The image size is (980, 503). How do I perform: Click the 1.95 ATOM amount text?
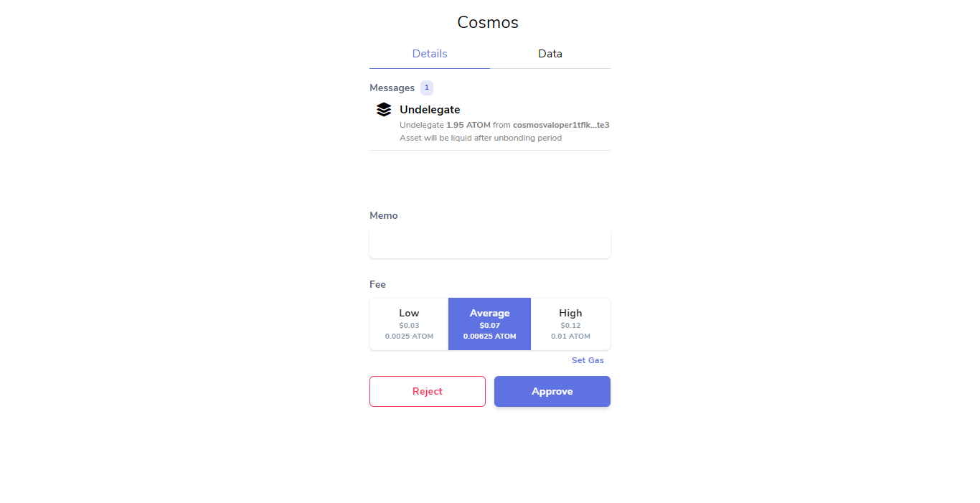(x=468, y=125)
